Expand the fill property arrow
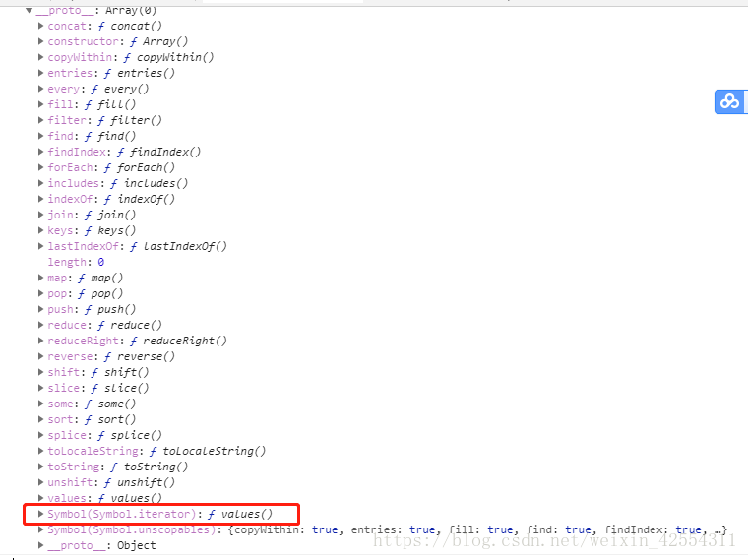 click(41, 104)
